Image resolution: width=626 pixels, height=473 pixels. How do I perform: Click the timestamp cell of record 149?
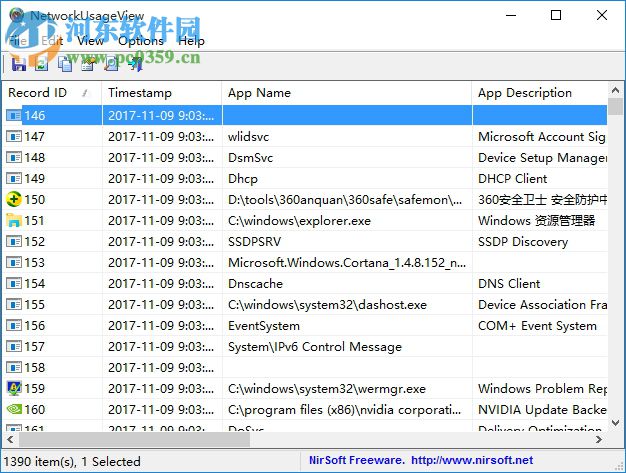(162, 179)
